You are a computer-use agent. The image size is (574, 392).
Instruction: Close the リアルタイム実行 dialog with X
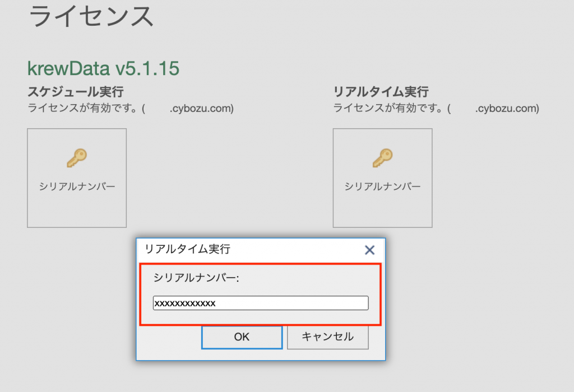(x=370, y=250)
